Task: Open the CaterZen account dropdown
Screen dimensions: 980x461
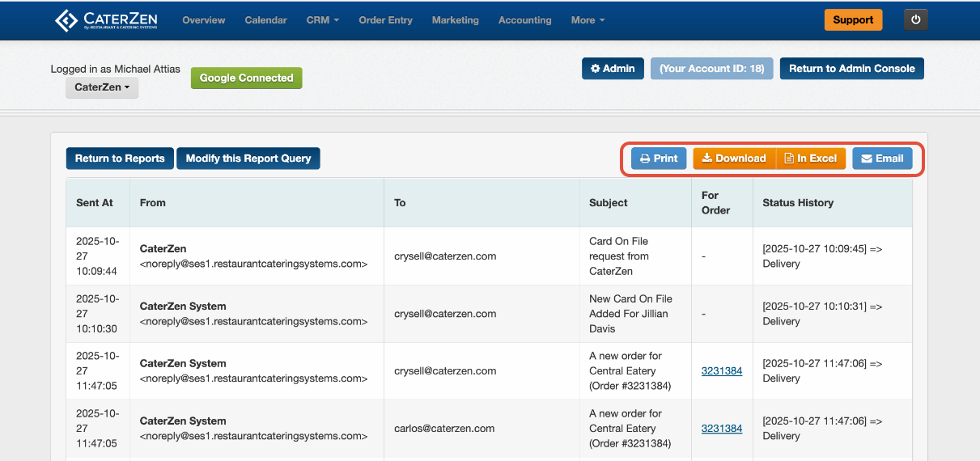Action: 102,87
